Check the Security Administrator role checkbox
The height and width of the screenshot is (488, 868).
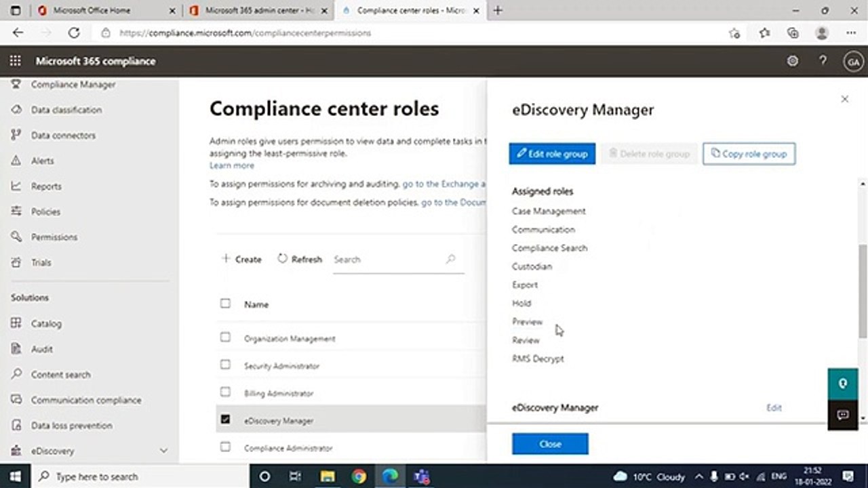click(225, 365)
